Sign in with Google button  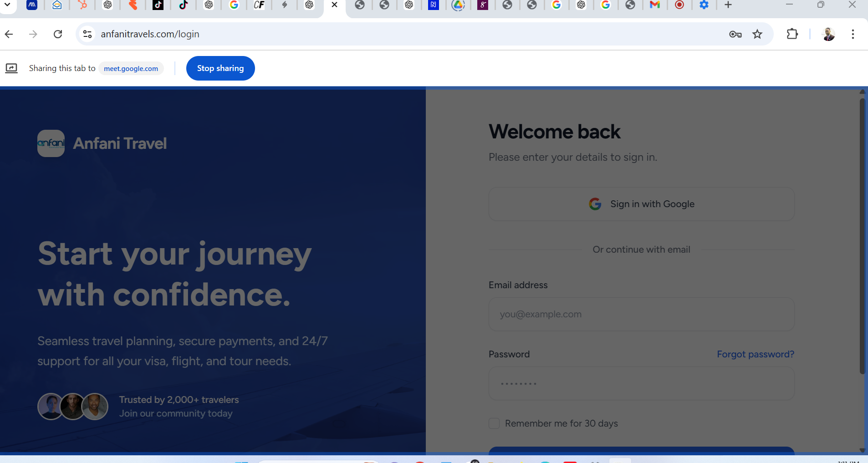click(641, 204)
